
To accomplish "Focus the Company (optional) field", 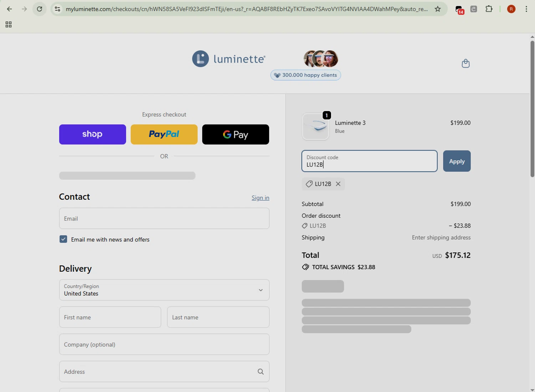I will [164, 344].
